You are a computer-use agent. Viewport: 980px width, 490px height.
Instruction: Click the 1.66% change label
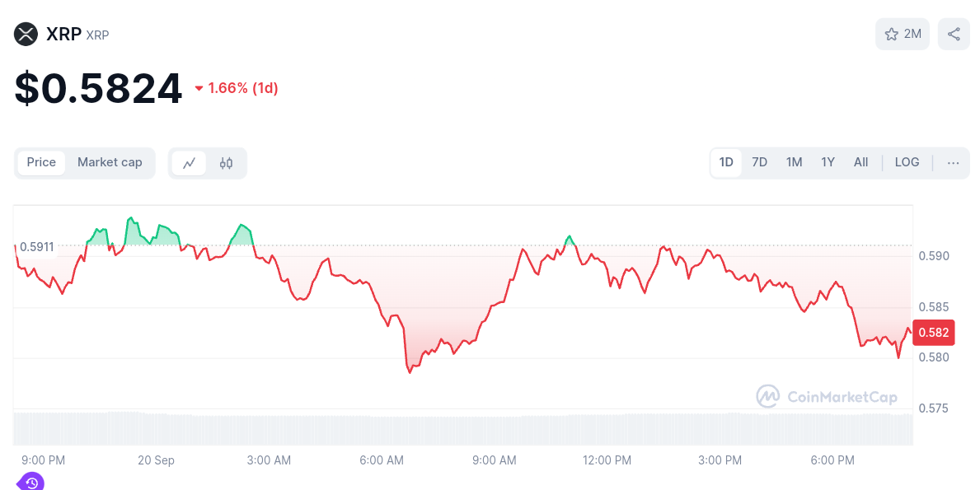point(244,88)
